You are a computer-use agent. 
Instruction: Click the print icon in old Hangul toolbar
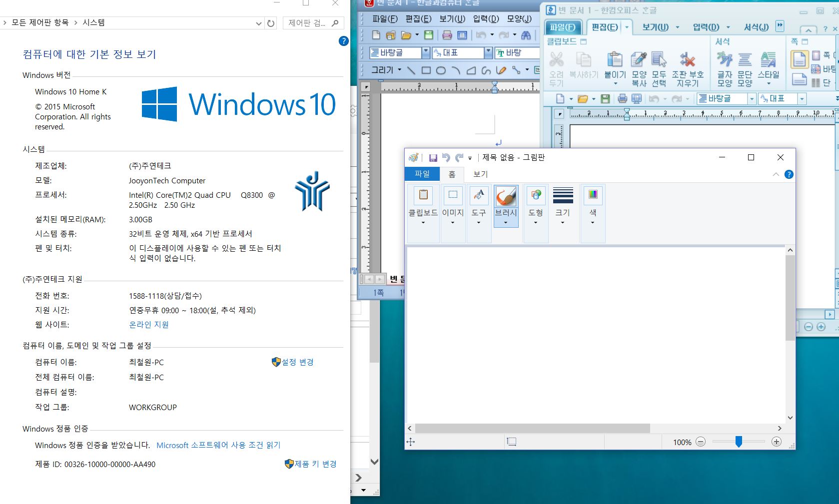[x=447, y=35]
